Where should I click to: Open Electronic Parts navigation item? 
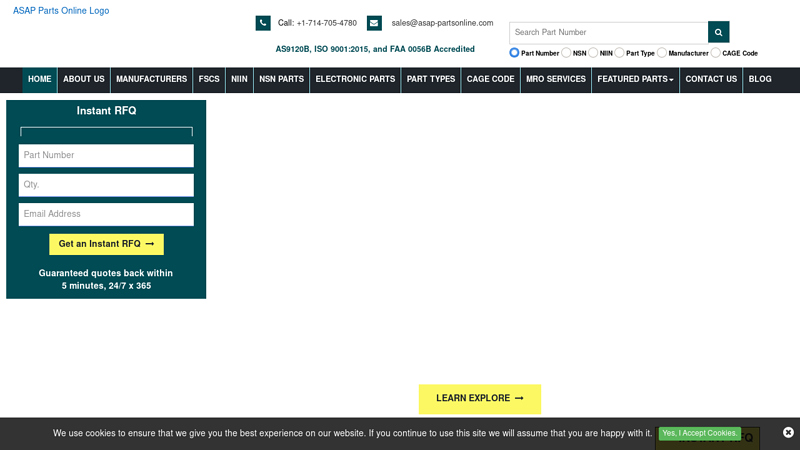355,80
